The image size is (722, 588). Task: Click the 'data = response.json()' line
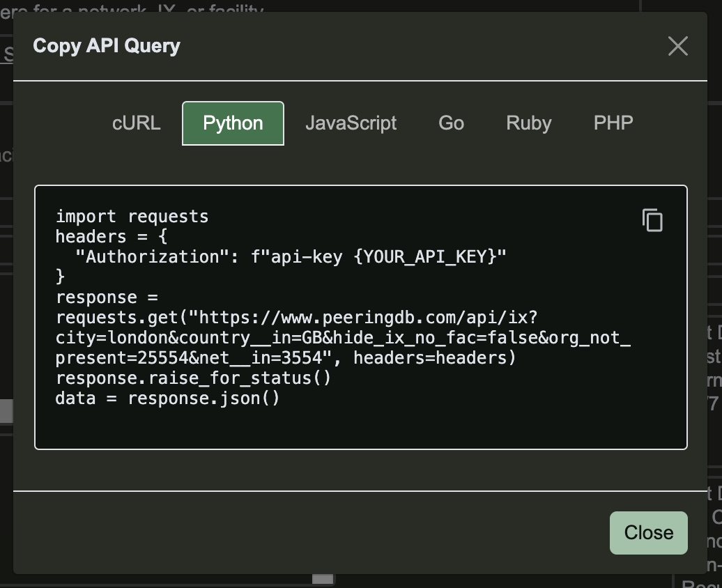tap(167, 399)
